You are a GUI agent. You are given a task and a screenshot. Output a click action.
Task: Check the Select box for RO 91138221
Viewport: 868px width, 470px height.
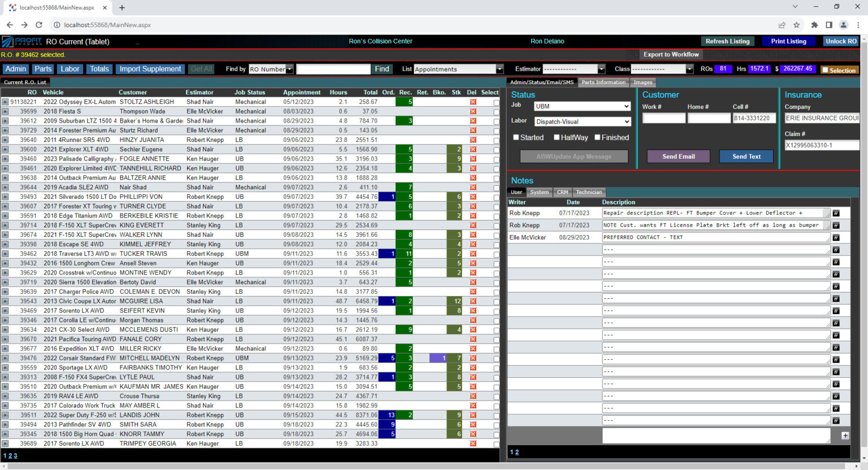(x=496, y=102)
